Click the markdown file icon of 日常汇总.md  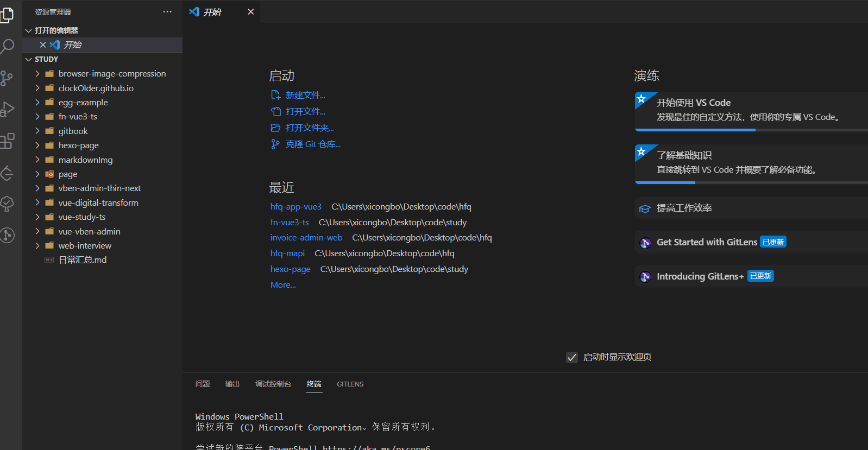(49, 260)
